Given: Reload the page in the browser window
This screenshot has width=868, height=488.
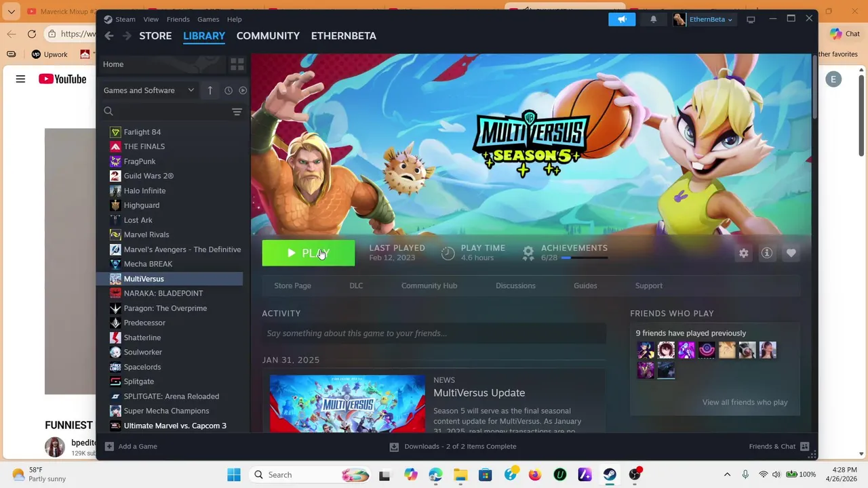Looking at the screenshot, I should (32, 34).
